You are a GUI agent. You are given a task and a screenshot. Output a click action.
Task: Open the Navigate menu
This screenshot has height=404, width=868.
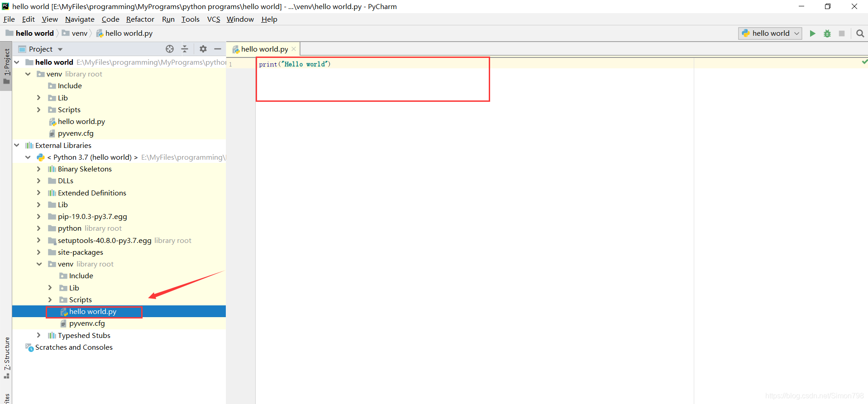(x=80, y=19)
